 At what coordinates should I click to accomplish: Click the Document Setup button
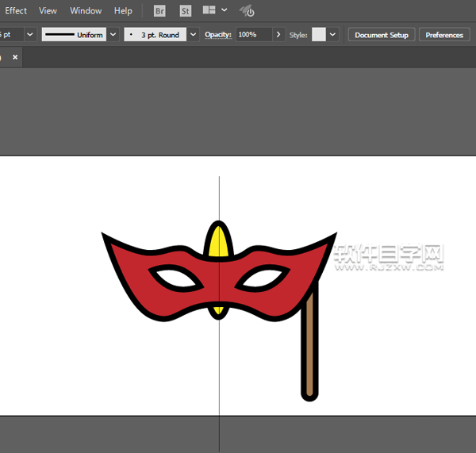(381, 35)
